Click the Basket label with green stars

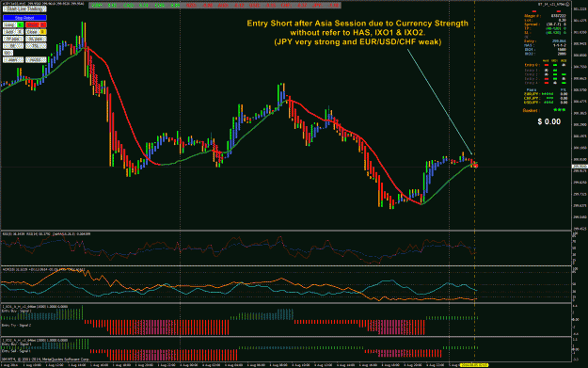coord(545,110)
